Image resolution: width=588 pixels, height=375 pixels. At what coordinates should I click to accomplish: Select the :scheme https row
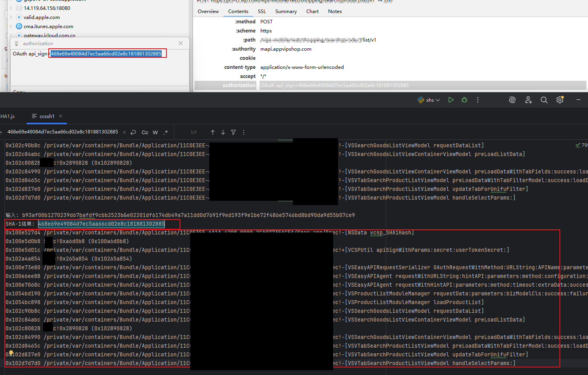390,31
